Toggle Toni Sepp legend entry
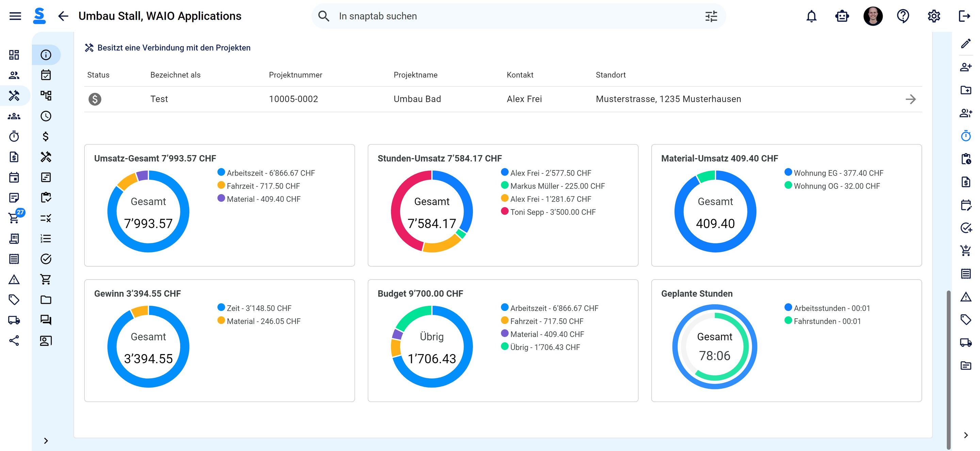The image size is (980, 451). point(552,212)
